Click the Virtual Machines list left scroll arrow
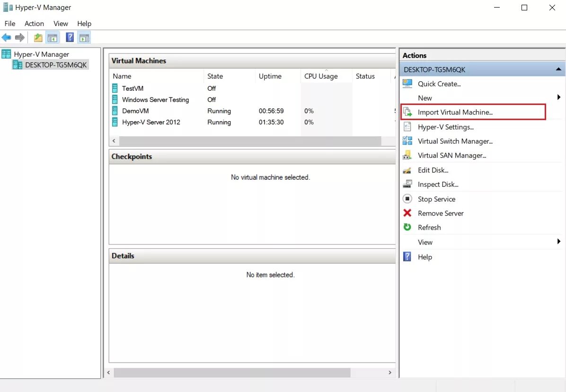 point(114,140)
